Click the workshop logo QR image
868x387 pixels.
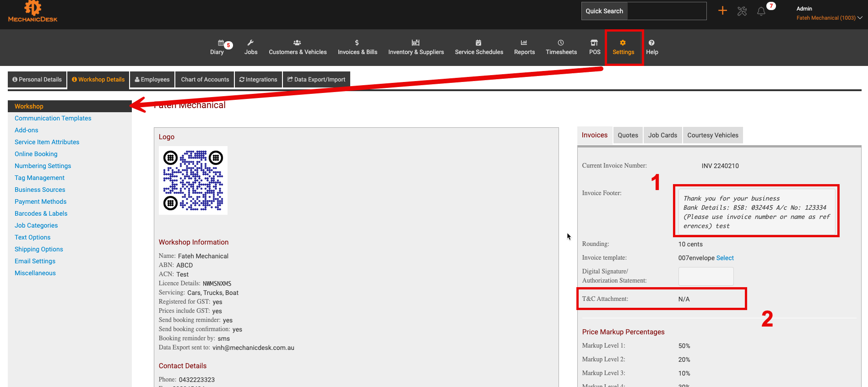coord(193,180)
